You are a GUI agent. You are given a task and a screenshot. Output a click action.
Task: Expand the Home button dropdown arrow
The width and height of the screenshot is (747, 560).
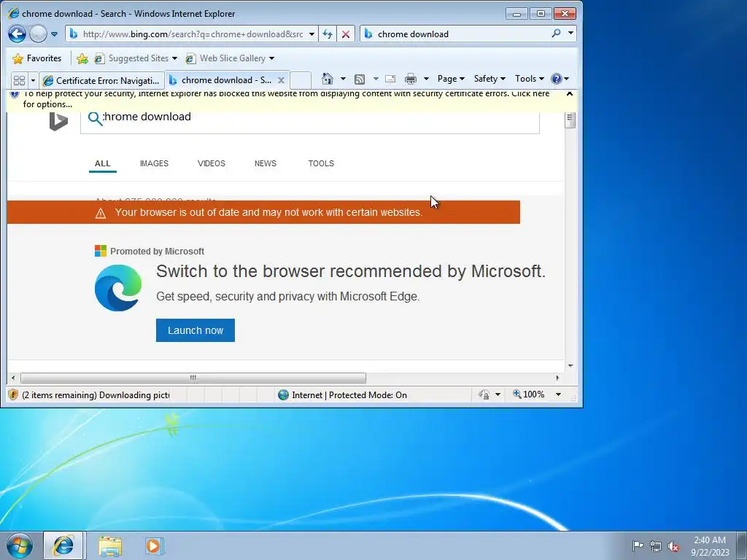coord(343,79)
